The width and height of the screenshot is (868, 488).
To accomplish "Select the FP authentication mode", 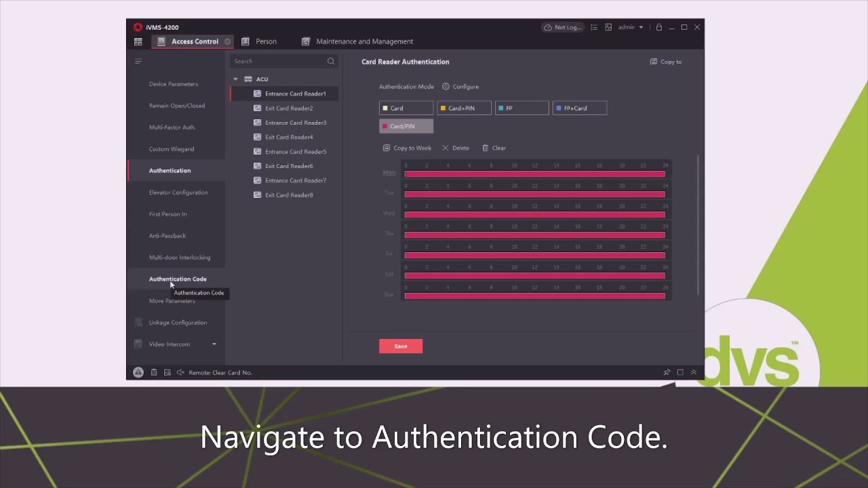I will point(522,108).
